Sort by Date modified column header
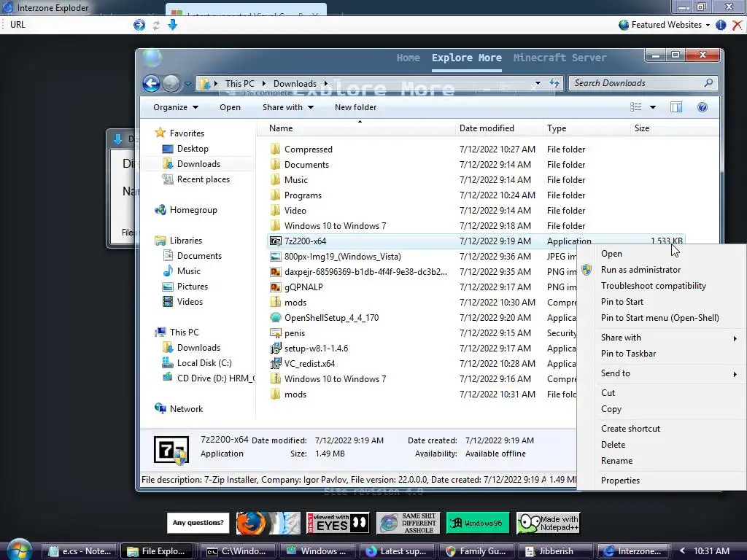 499,128
